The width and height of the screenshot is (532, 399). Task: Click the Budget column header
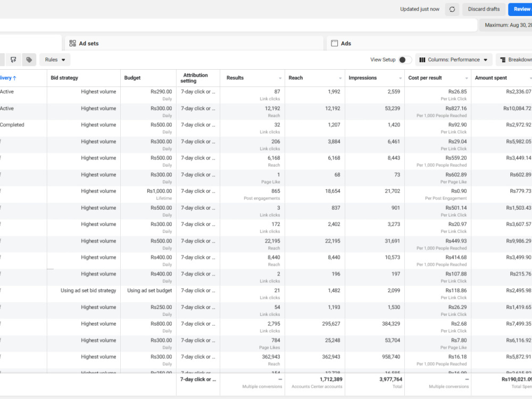tap(132, 78)
